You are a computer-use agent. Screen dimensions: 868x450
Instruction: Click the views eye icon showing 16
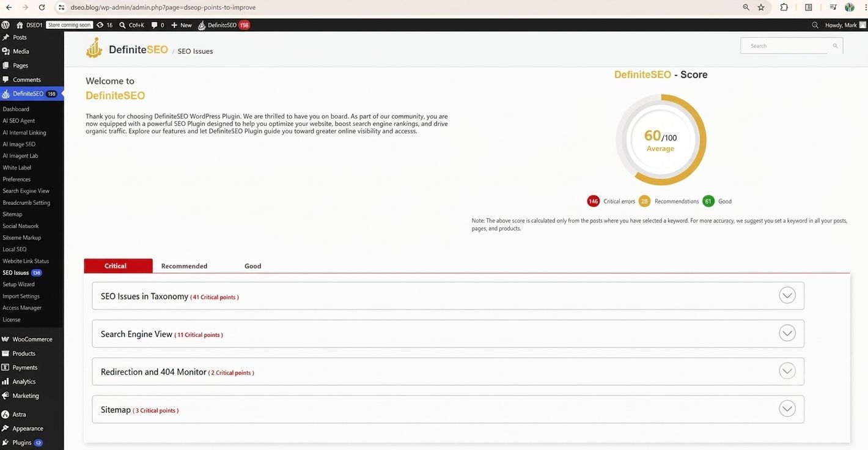[x=105, y=25]
